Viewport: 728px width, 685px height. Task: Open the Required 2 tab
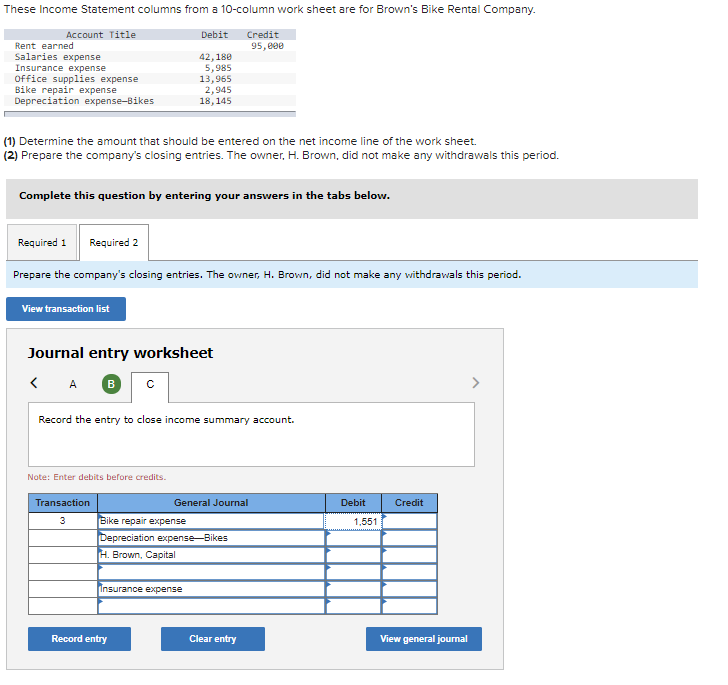114,242
